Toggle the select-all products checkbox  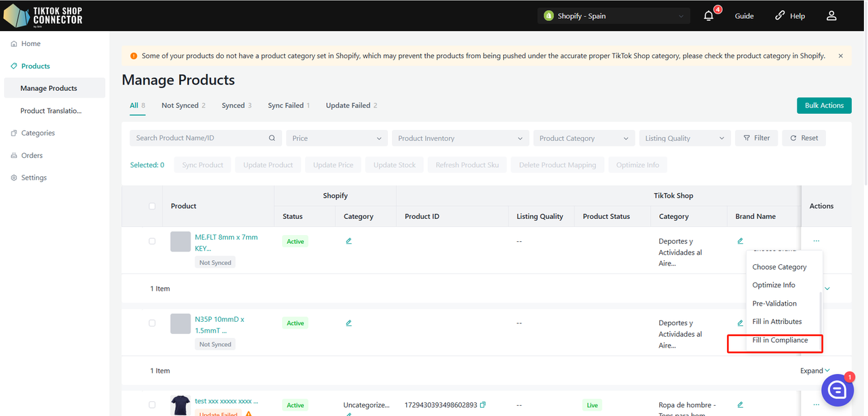pos(152,206)
